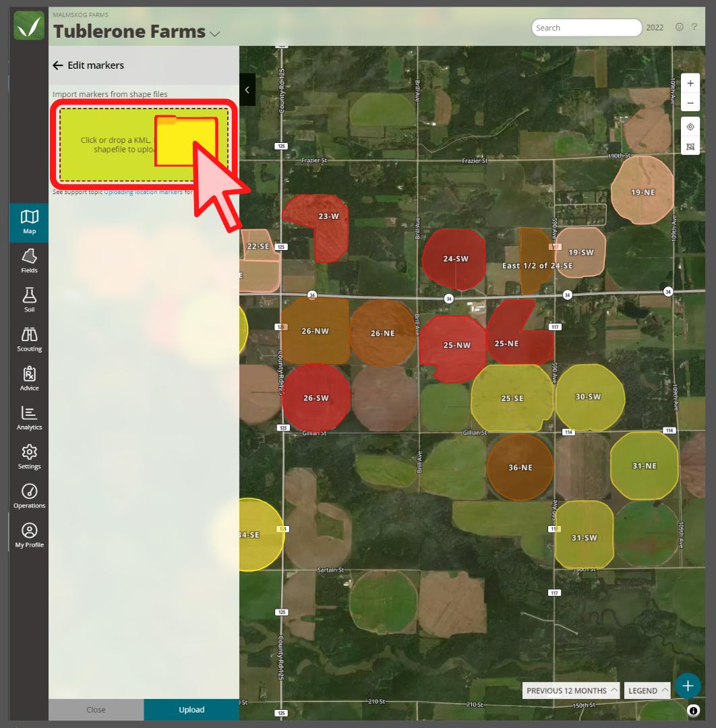
Task: Select field 26-NE on map
Action: click(383, 333)
